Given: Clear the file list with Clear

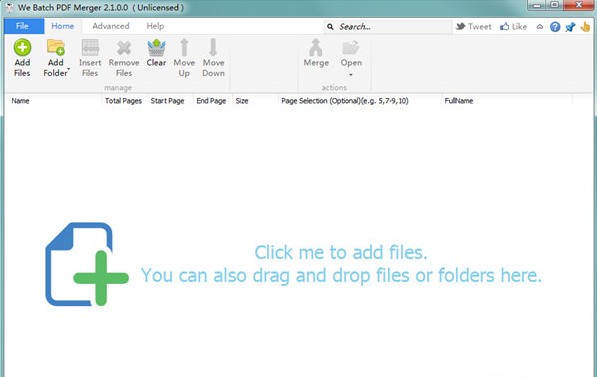Looking at the screenshot, I should [x=156, y=53].
